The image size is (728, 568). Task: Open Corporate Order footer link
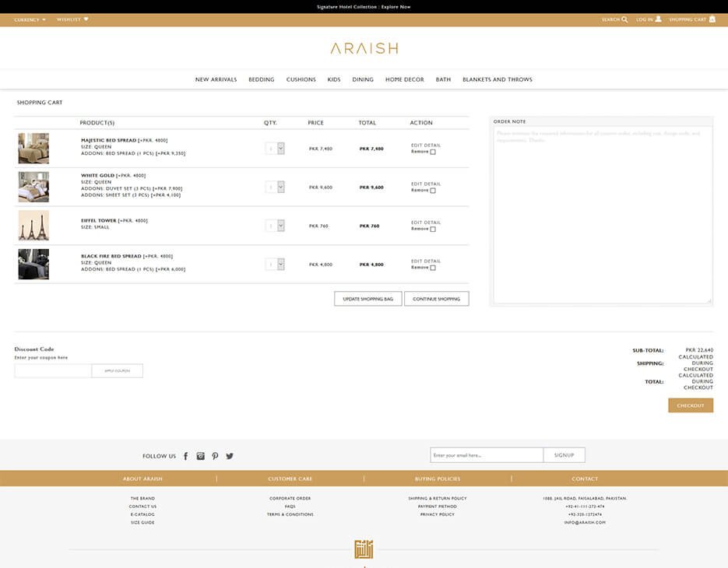pyautogui.click(x=290, y=499)
